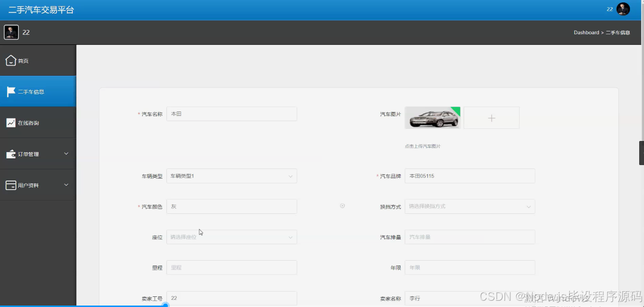Click the plus icon to upload car image
This screenshot has width=644, height=307.
coord(492,118)
